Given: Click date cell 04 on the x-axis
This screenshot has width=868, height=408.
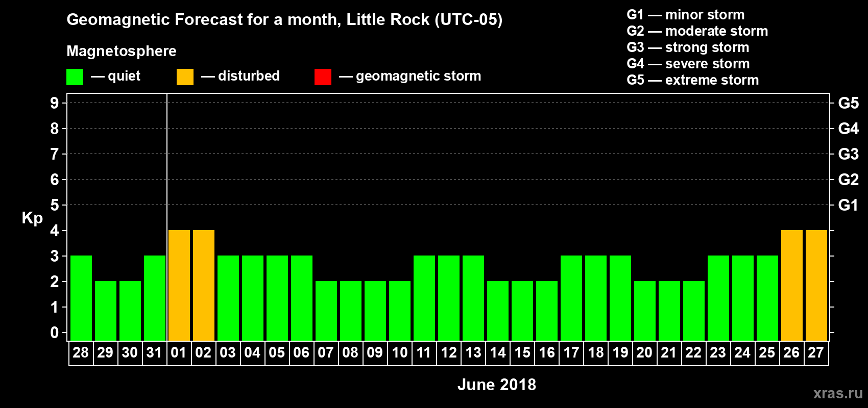Looking at the screenshot, I should [253, 353].
